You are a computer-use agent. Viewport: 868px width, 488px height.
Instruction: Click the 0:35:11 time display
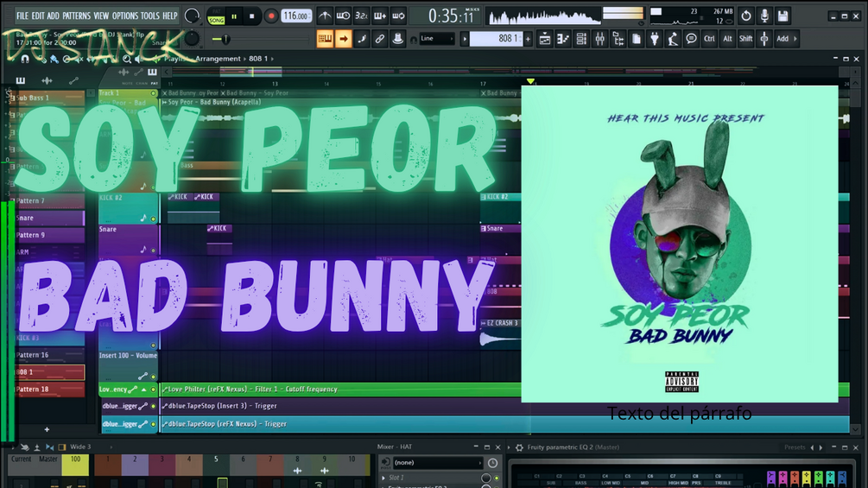(x=451, y=16)
